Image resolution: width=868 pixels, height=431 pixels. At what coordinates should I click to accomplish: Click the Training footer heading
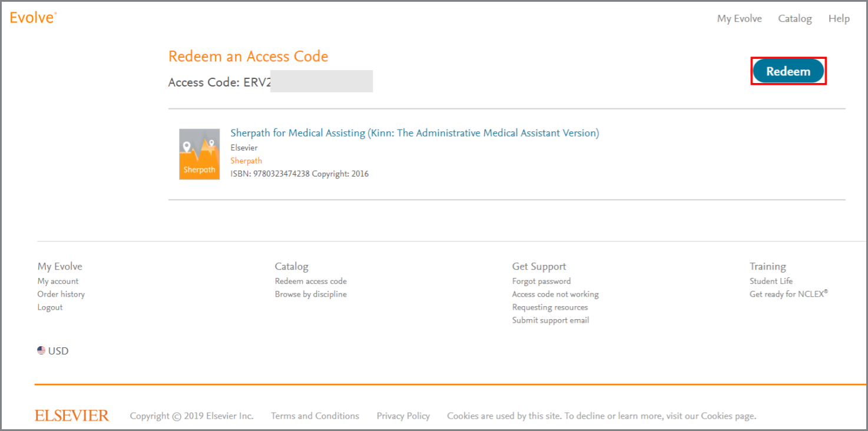(x=768, y=267)
